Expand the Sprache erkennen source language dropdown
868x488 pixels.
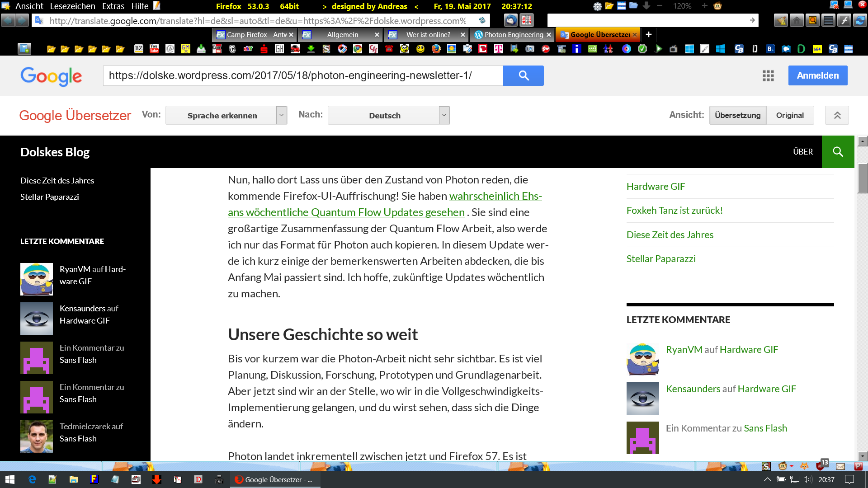point(281,115)
